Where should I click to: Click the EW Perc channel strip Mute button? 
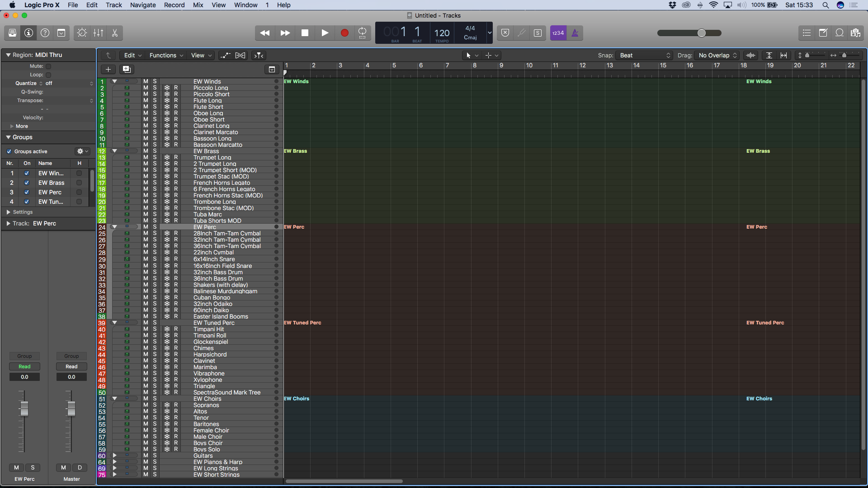17,468
